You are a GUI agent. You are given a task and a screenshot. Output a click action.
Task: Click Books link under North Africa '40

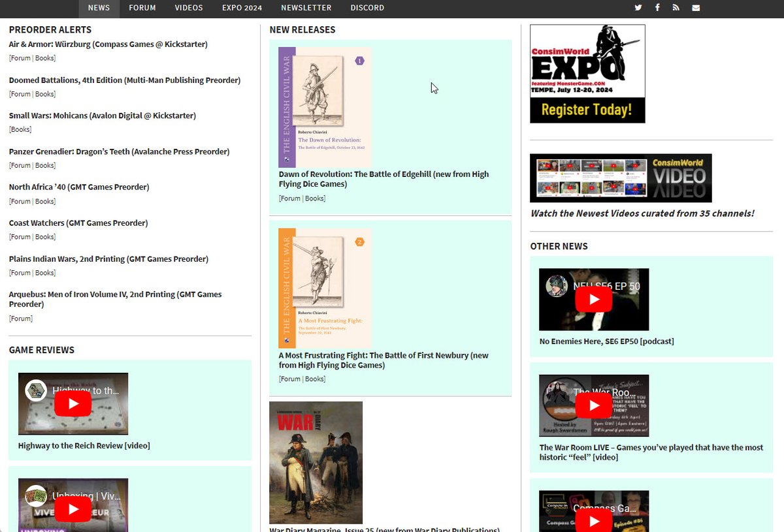45,201
